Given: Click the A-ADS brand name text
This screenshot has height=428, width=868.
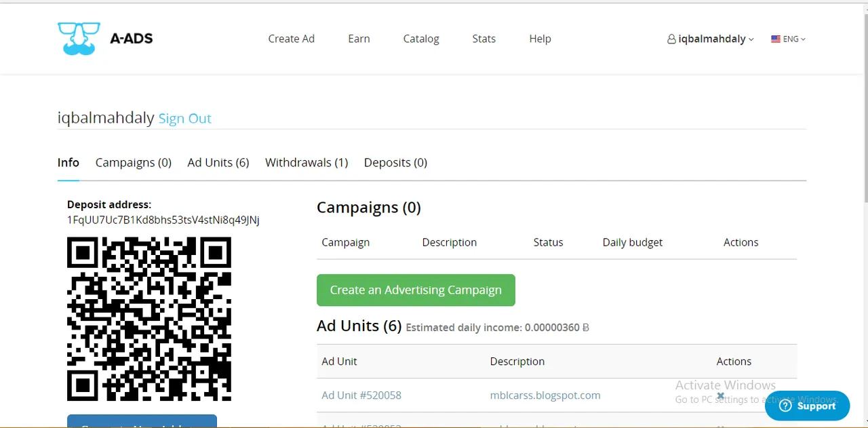Looking at the screenshot, I should (x=131, y=39).
